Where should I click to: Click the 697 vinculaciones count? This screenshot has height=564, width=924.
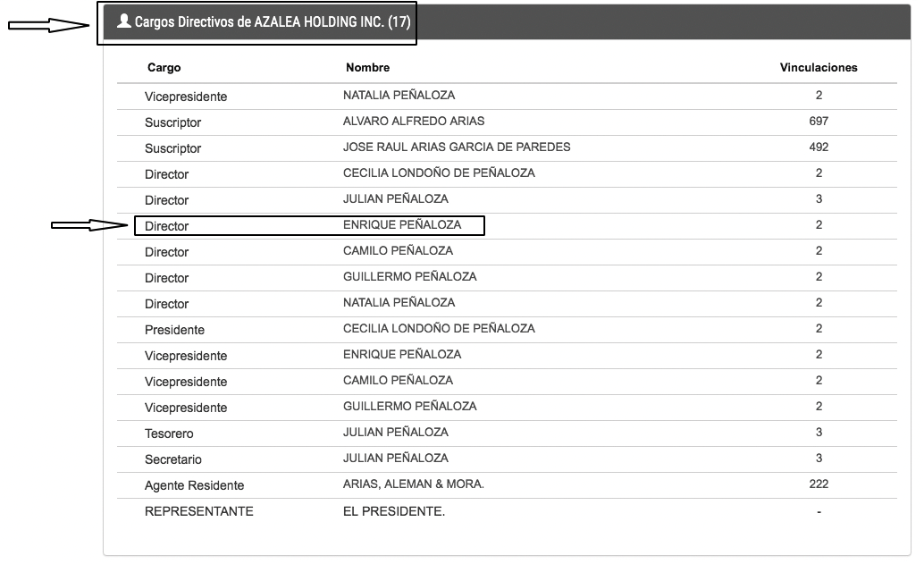[819, 121]
